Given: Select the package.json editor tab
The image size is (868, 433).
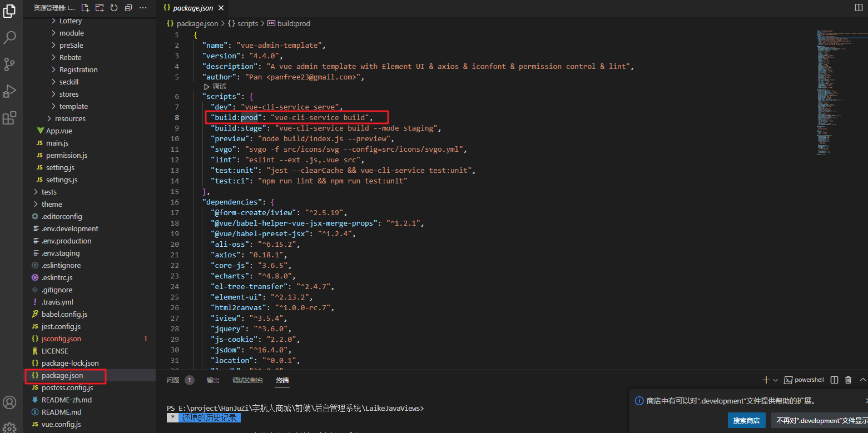Looking at the screenshot, I should 192,8.
